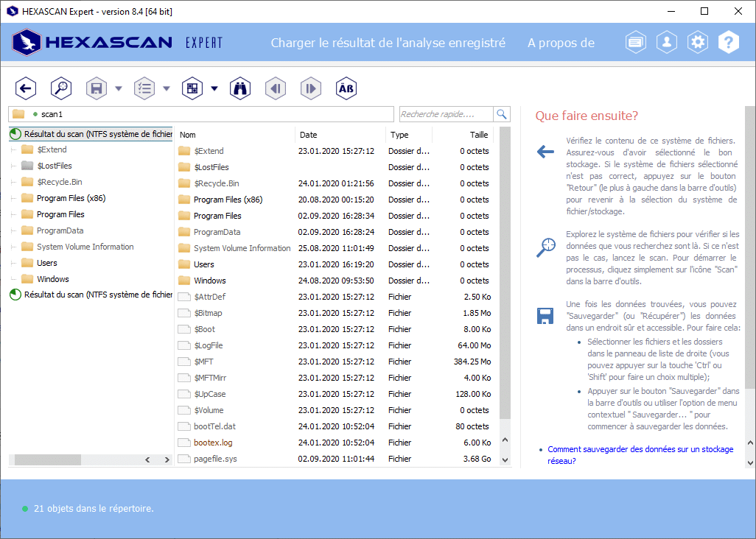The height and width of the screenshot is (539, 756).
Task: Open the view layout dropdown arrow
Action: click(x=214, y=88)
